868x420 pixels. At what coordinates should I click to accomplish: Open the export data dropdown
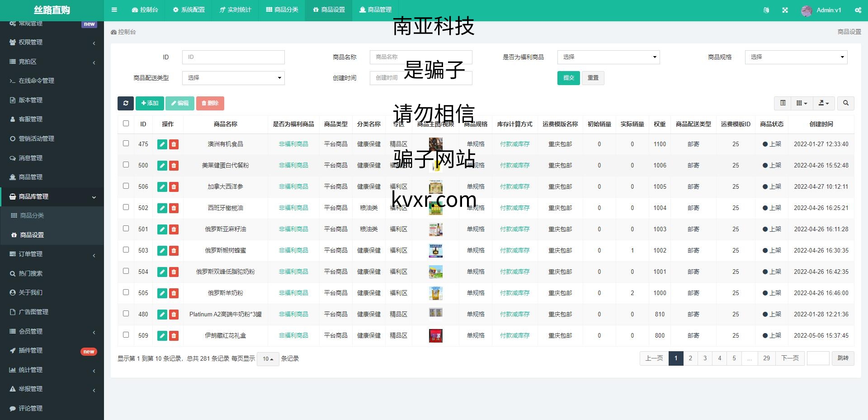click(x=824, y=103)
